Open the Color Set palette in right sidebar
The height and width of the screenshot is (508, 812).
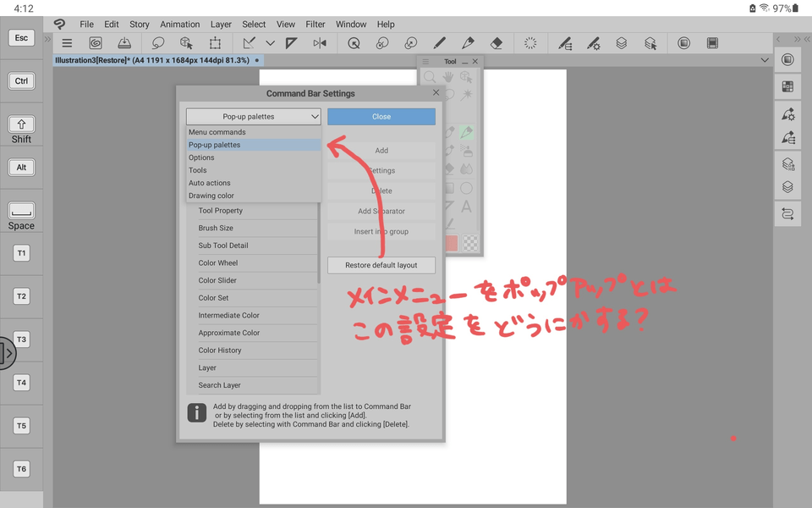[787, 86]
